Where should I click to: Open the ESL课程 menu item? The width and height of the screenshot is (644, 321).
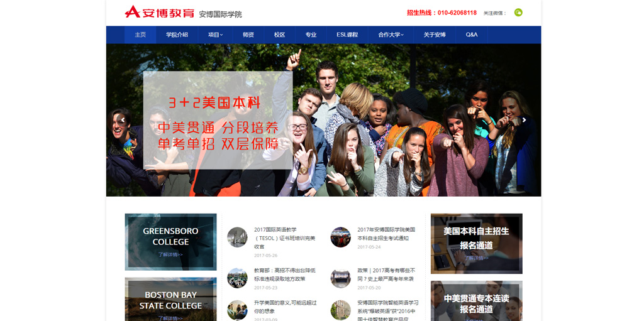[x=347, y=35]
